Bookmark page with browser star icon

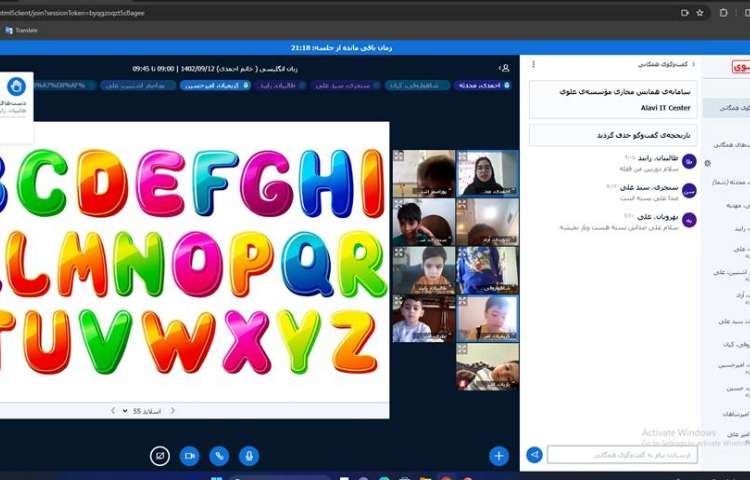coord(700,13)
